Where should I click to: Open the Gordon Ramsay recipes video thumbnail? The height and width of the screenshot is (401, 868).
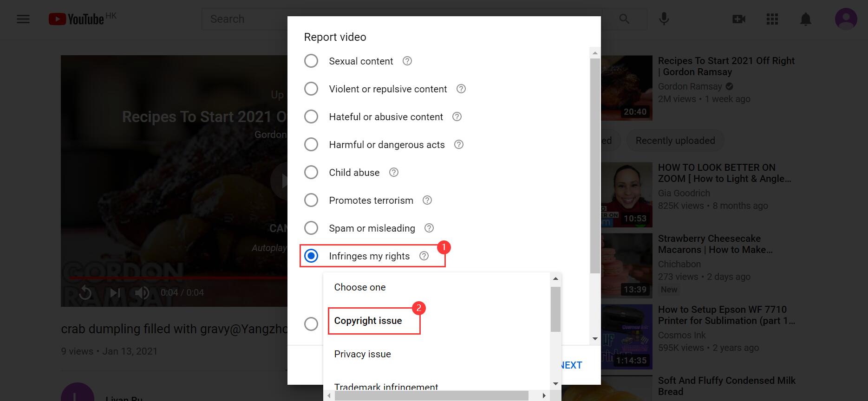tap(627, 88)
